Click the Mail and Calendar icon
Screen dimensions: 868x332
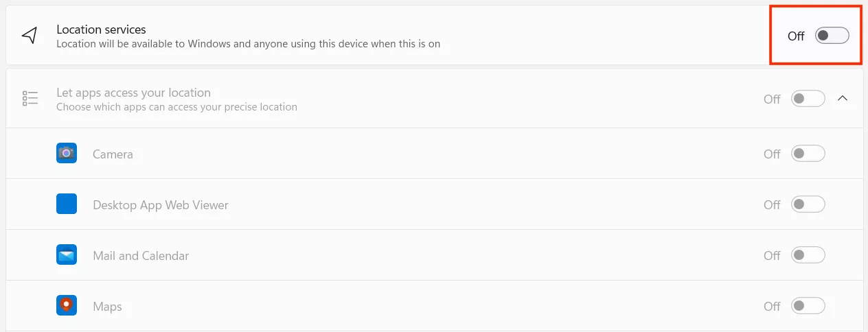click(x=67, y=255)
